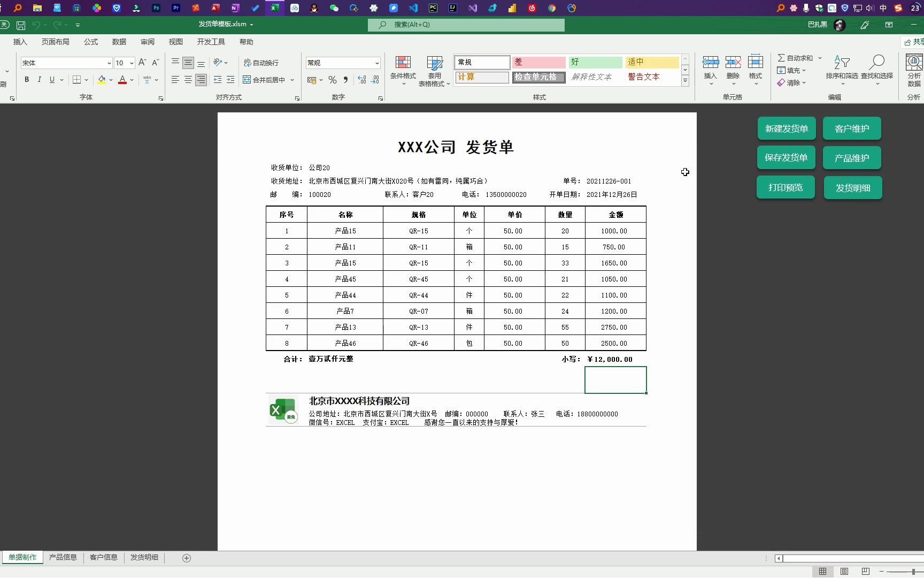Open the font name combo box 宋体
The height and width of the screenshot is (578, 924).
[x=66, y=63]
